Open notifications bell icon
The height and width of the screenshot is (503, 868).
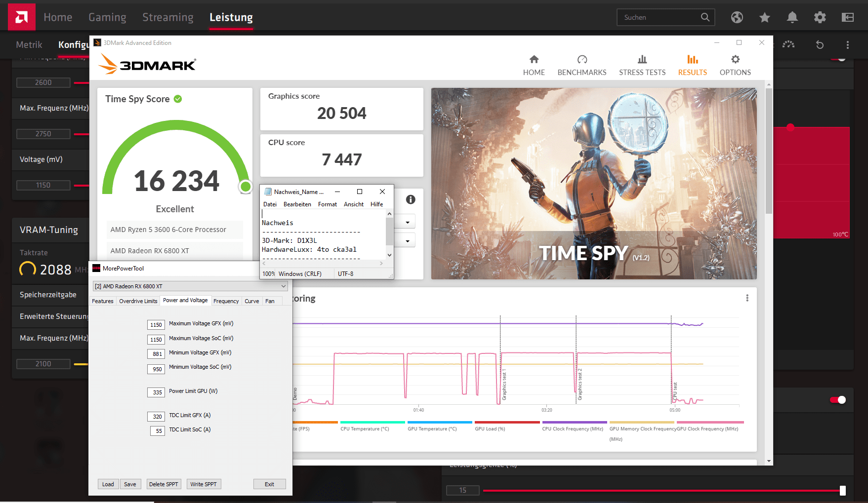click(x=792, y=17)
